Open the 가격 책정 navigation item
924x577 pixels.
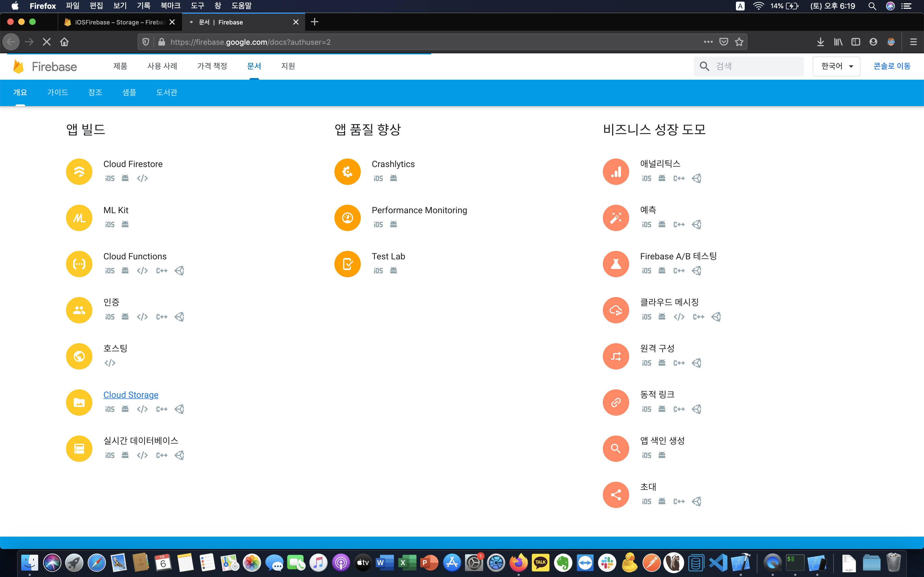coord(212,66)
